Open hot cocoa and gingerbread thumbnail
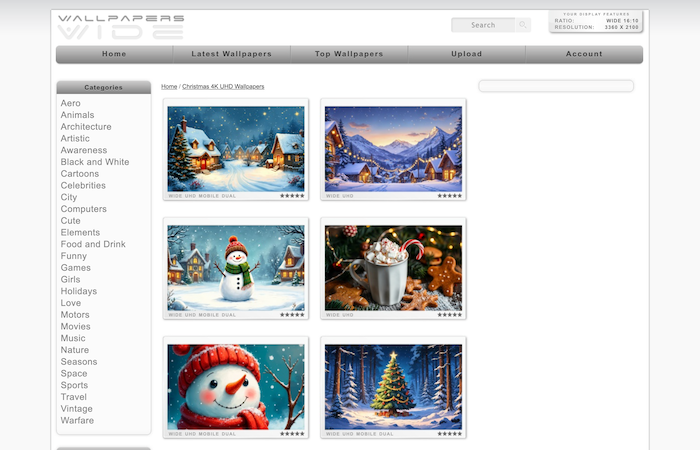 click(x=393, y=268)
